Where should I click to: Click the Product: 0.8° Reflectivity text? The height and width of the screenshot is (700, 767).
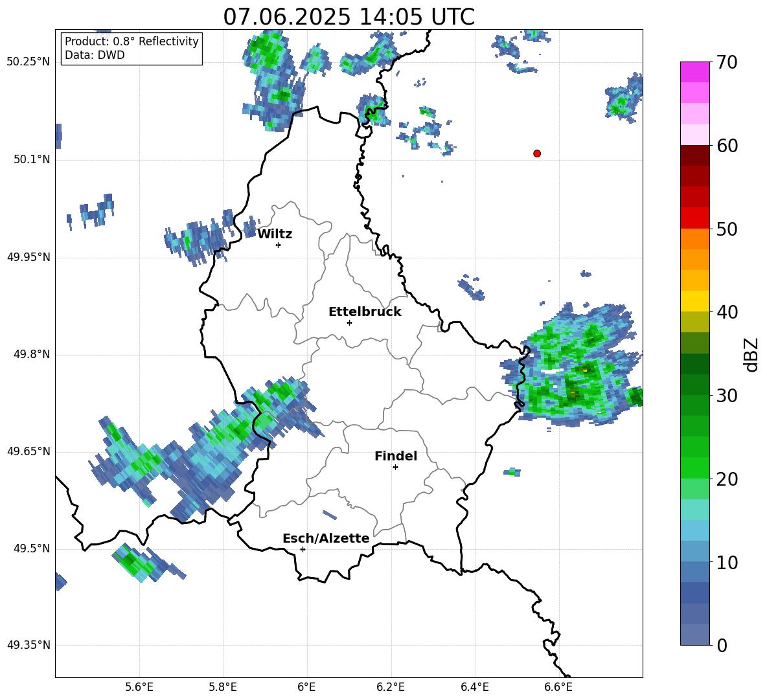[132, 41]
